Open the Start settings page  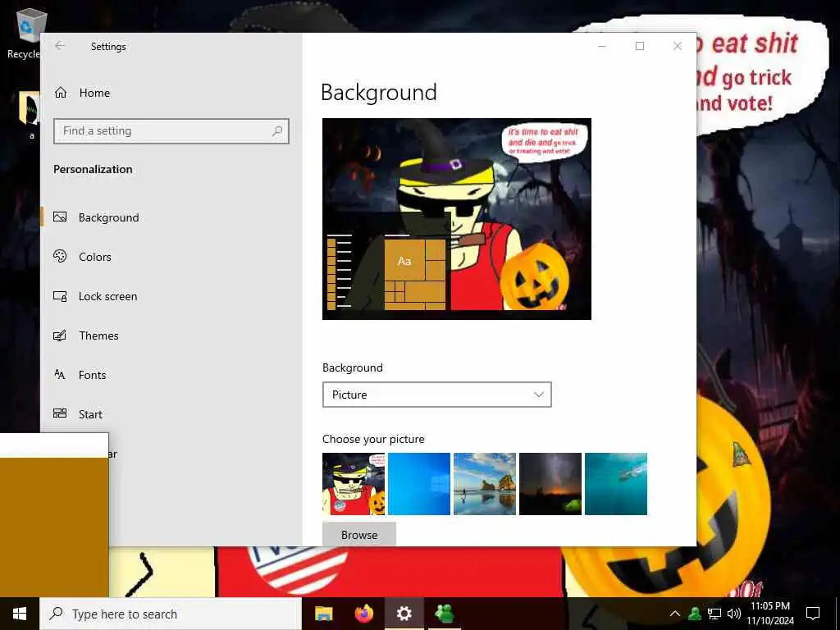tap(171, 414)
